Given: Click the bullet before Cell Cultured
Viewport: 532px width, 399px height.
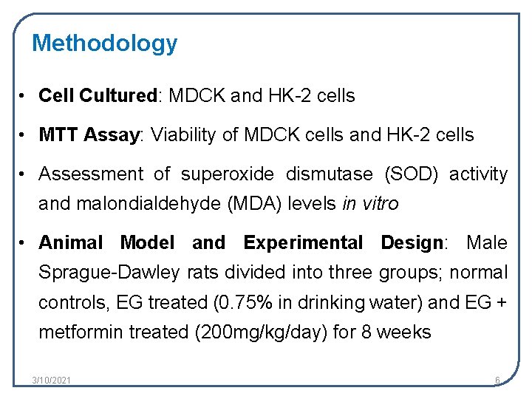Looking at the screenshot, I should 21,96.
